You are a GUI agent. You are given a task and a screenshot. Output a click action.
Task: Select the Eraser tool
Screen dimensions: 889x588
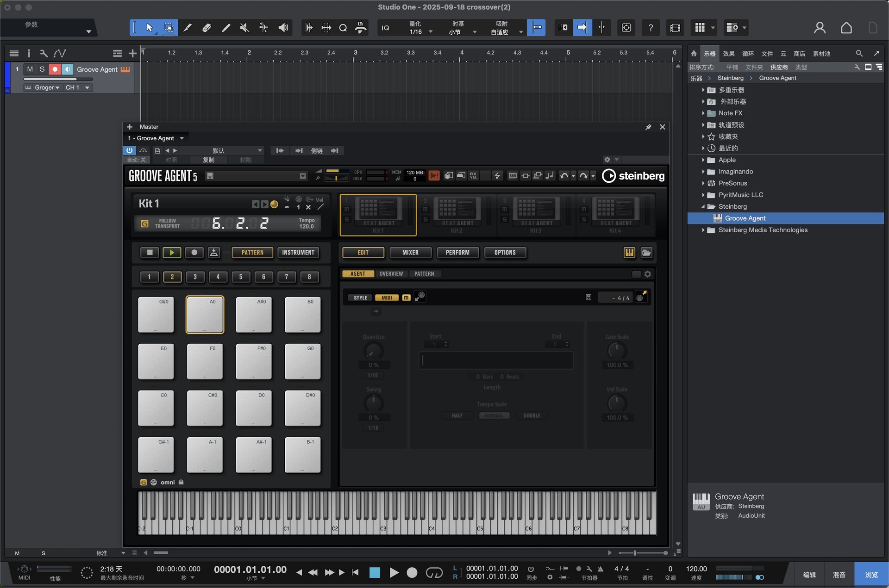click(207, 28)
